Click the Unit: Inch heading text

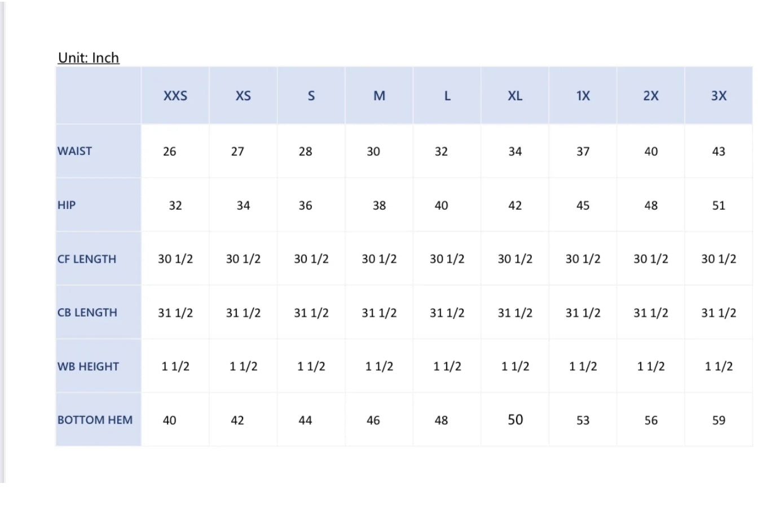tap(89, 57)
